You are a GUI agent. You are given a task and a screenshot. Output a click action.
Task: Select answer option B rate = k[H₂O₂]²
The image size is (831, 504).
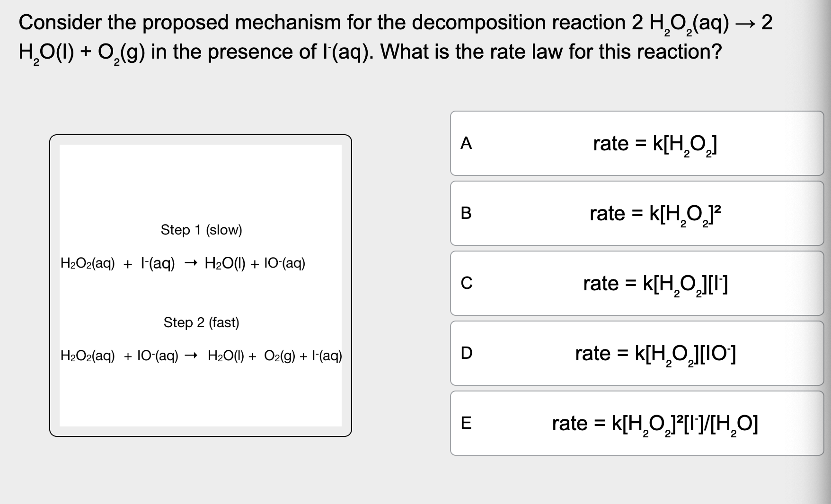(637, 214)
